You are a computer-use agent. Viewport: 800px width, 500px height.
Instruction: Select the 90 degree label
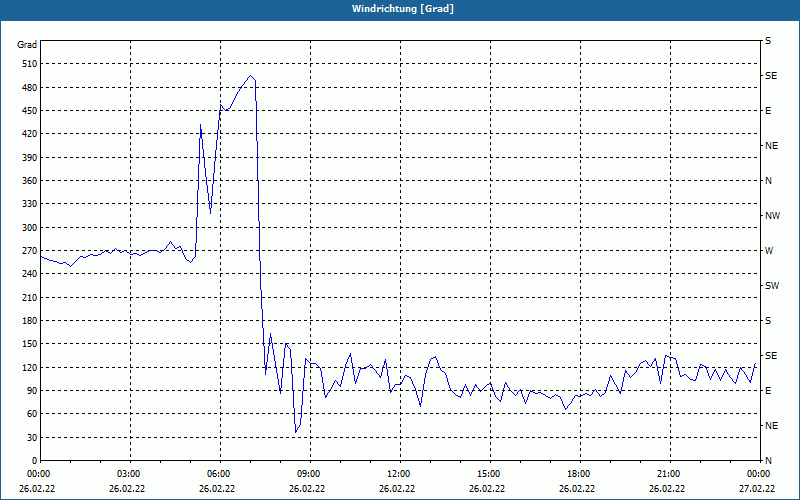(x=32, y=391)
